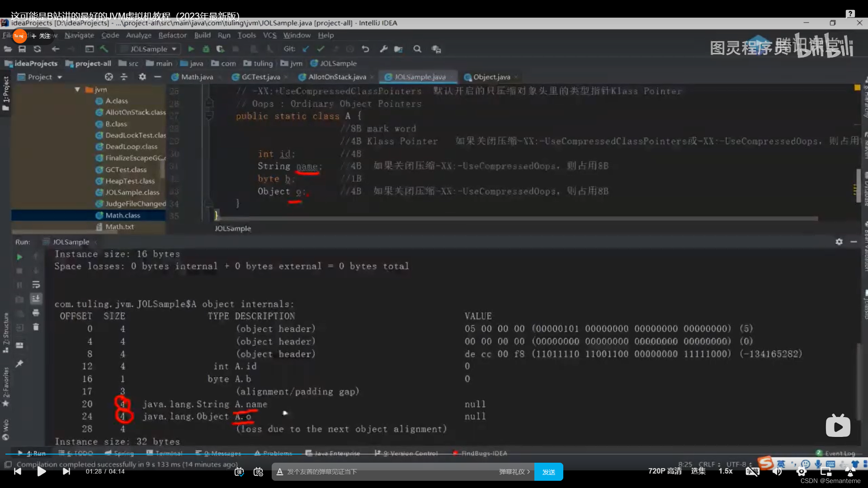Screen dimensions: 868x488
Task: Toggle subtitles icon in video player
Action: coord(752,471)
